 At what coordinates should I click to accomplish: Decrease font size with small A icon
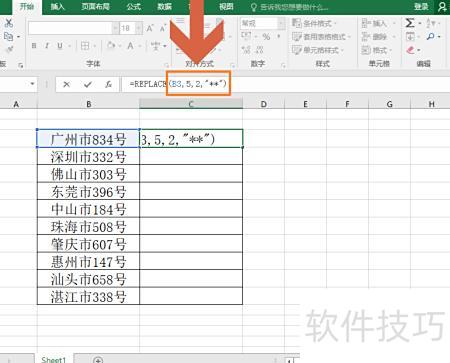point(163,28)
